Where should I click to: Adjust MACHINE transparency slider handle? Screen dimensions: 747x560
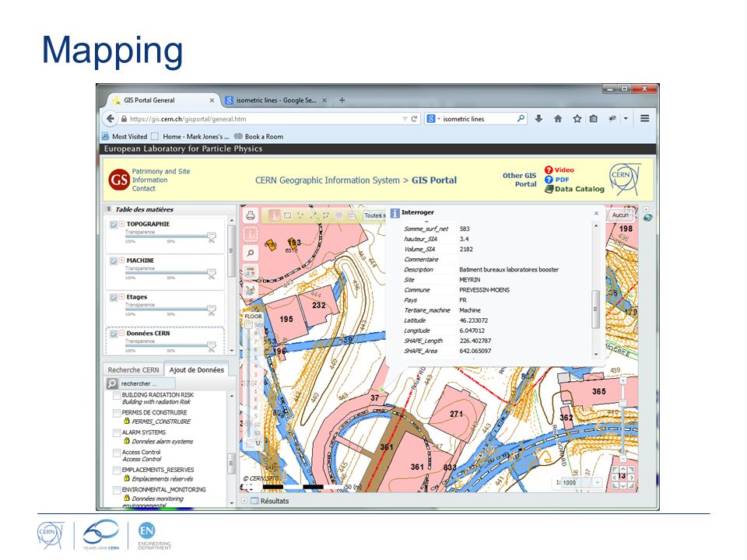(211, 273)
